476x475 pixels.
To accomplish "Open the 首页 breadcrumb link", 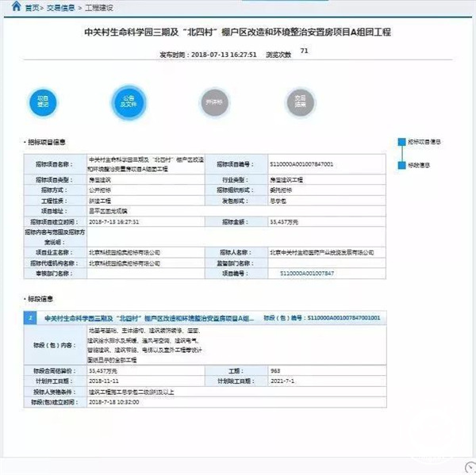I will coord(32,8).
